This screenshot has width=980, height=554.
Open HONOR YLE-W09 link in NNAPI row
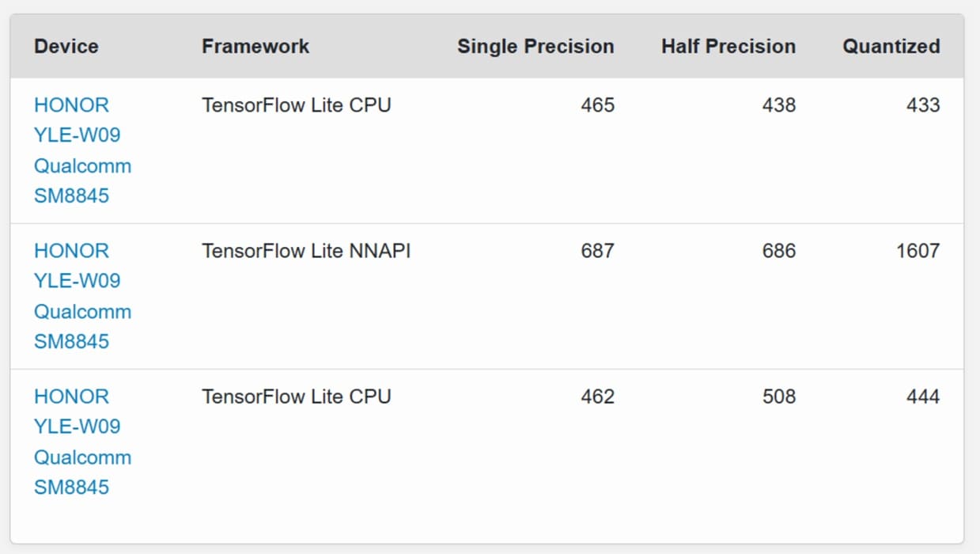82,296
